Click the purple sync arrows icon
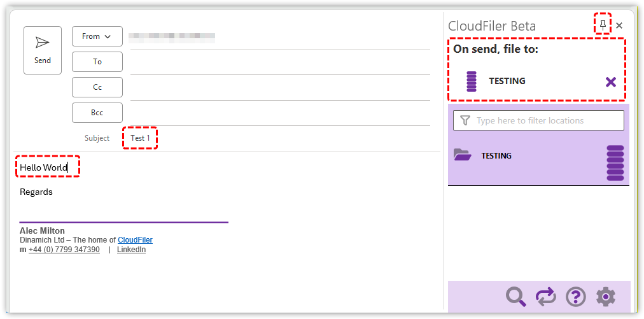The height and width of the screenshot is (319, 644). click(x=545, y=296)
